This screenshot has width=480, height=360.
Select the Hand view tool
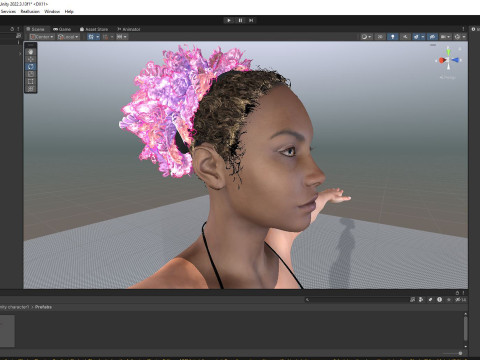[31, 52]
